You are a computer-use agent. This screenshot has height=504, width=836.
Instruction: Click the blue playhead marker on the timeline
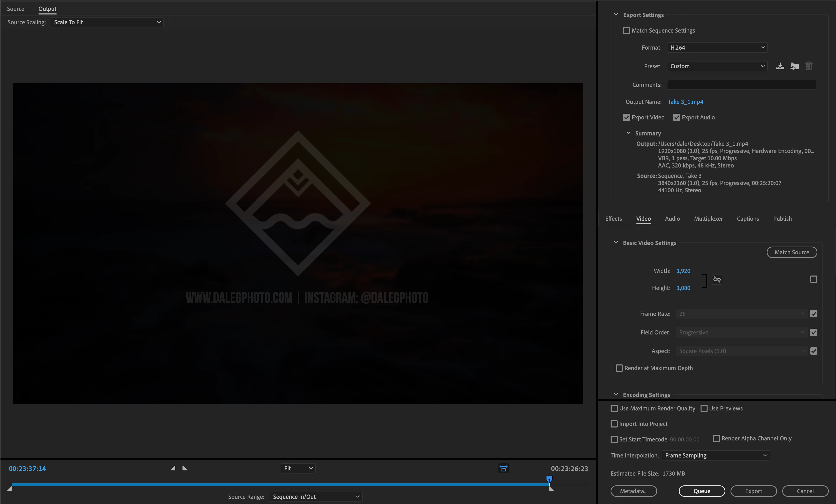click(549, 479)
